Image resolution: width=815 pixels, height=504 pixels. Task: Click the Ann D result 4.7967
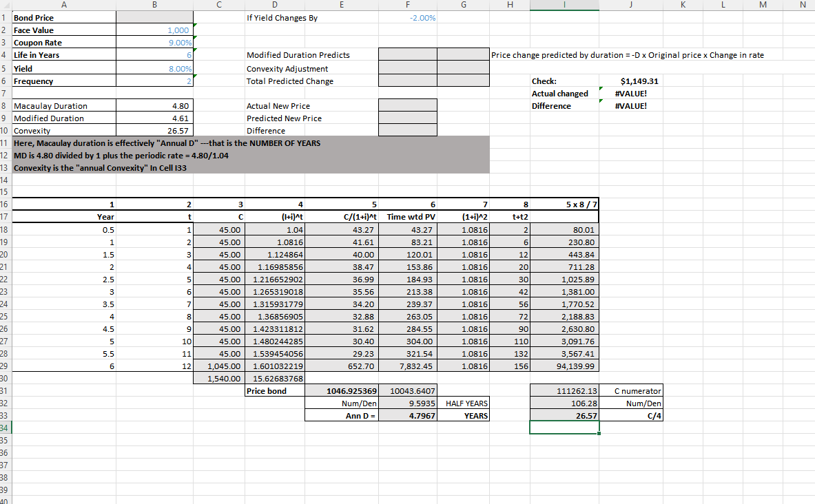click(x=408, y=416)
